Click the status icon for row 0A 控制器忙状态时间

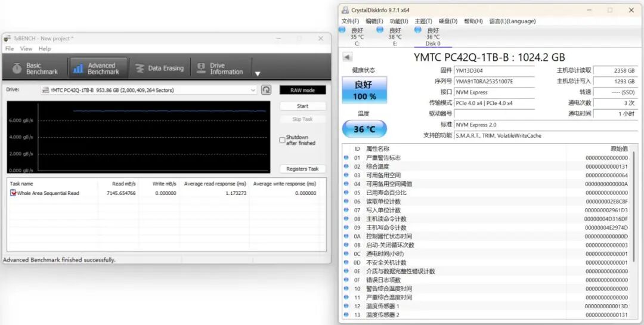point(346,236)
